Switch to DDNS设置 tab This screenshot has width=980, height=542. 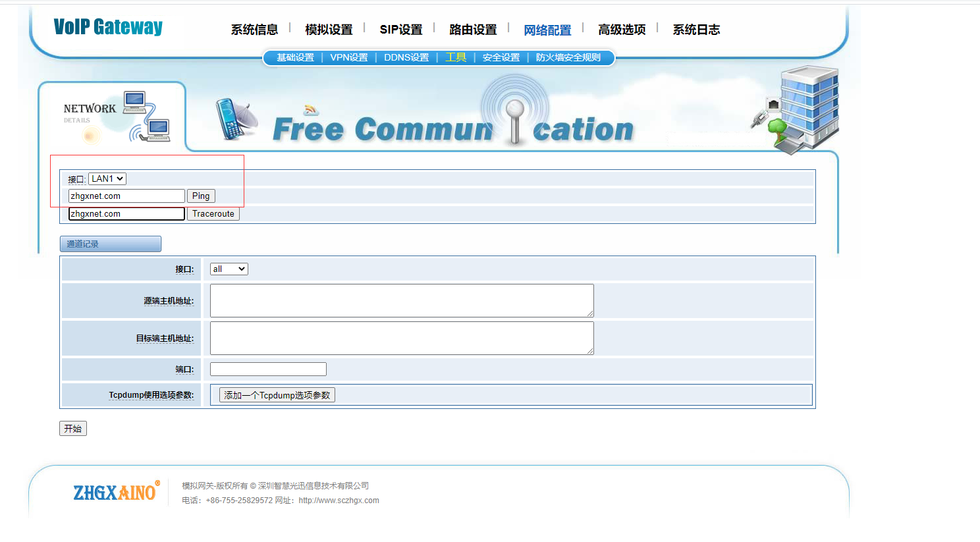coord(406,57)
